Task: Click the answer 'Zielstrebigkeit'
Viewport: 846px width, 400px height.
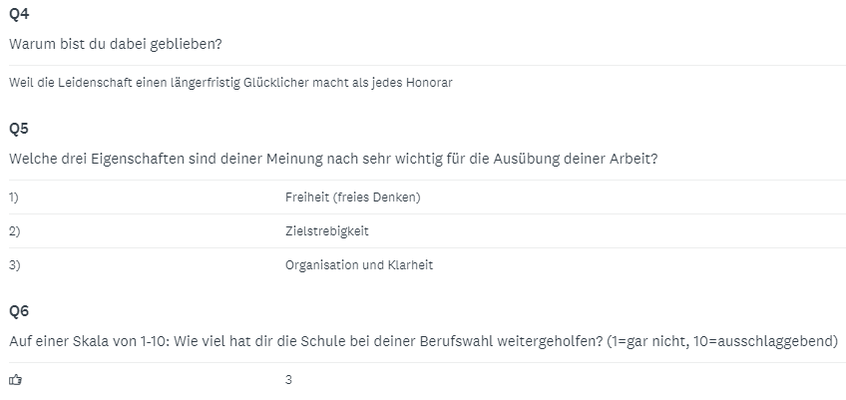Action: 327,231
